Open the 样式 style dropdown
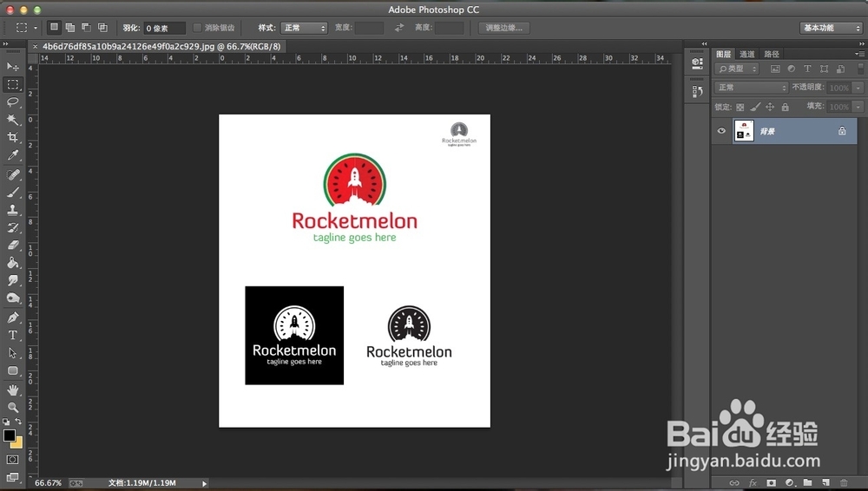Screen dimensions: 868x491 coord(304,28)
